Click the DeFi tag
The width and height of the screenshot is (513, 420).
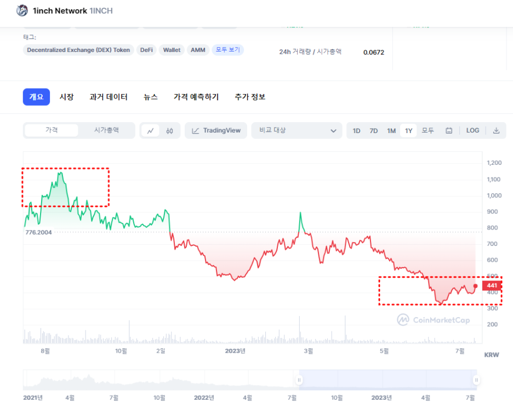click(146, 50)
